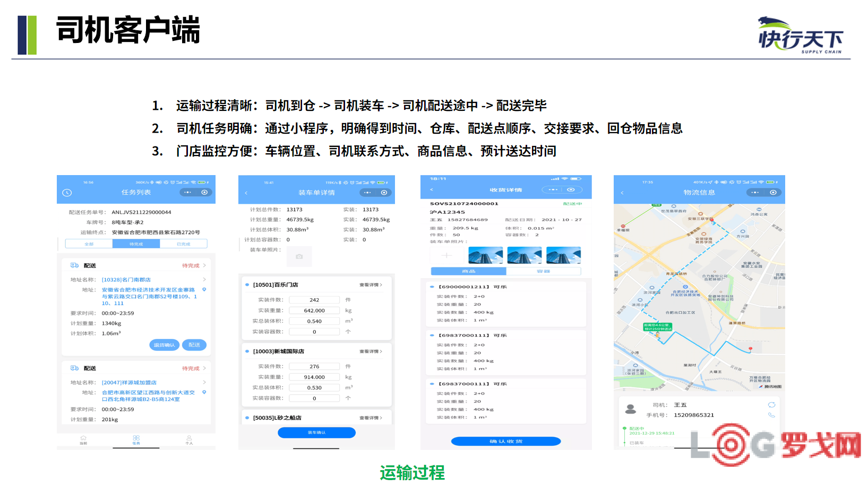Open the three-dot menu in 任务列表 header
Viewport: 868px width, 486px height.
(x=187, y=193)
